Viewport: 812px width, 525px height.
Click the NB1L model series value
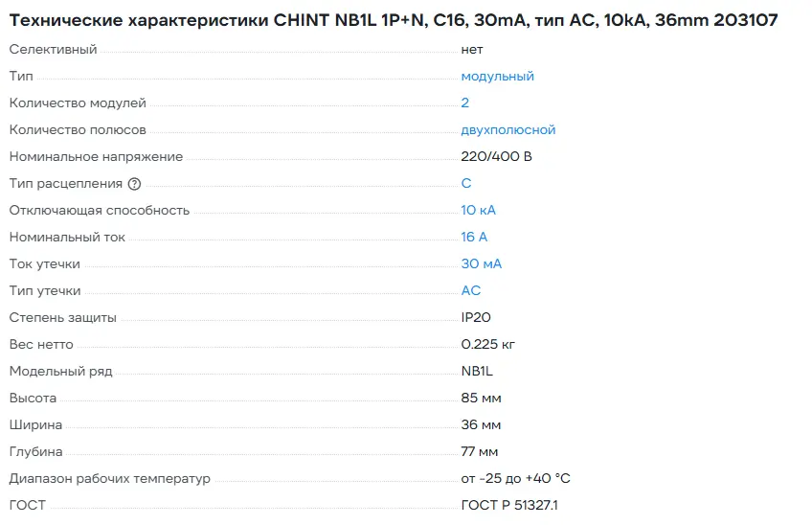tap(477, 371)
